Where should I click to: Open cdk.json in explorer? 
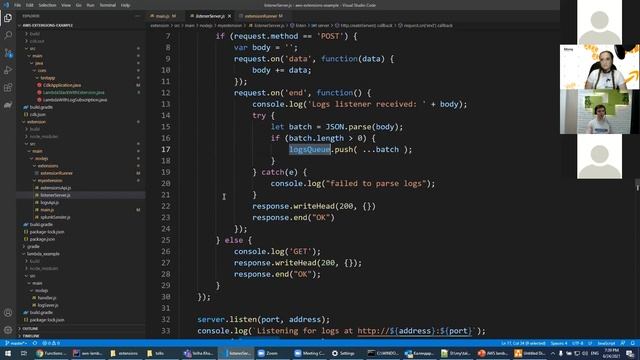pyautogui.click(x=37, y=115)
